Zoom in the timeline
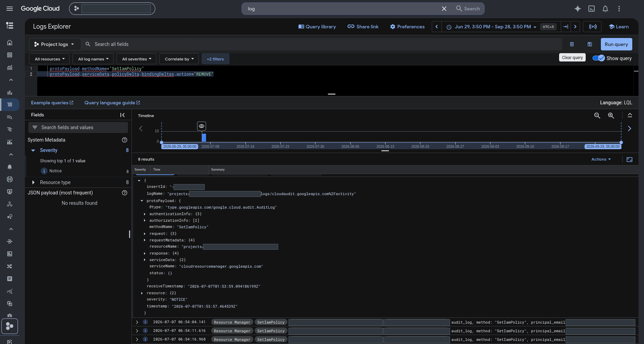 [611, 116]
